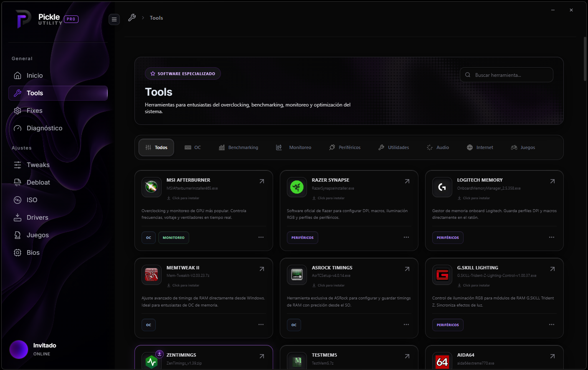This screenshot has width=588, height=370.
Task: Click the OC tag on ASRock Timings
Action: coord(294,325)
